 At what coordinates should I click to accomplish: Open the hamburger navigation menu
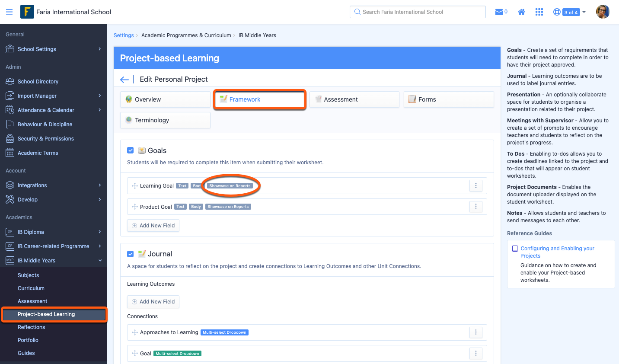(x=9, y=12)
